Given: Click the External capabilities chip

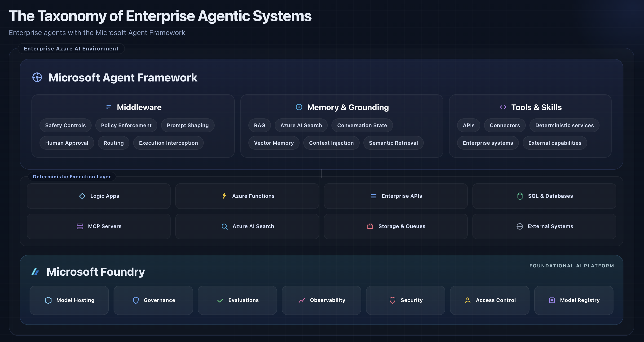Looking at the screenshot, I should click(555, 143).
